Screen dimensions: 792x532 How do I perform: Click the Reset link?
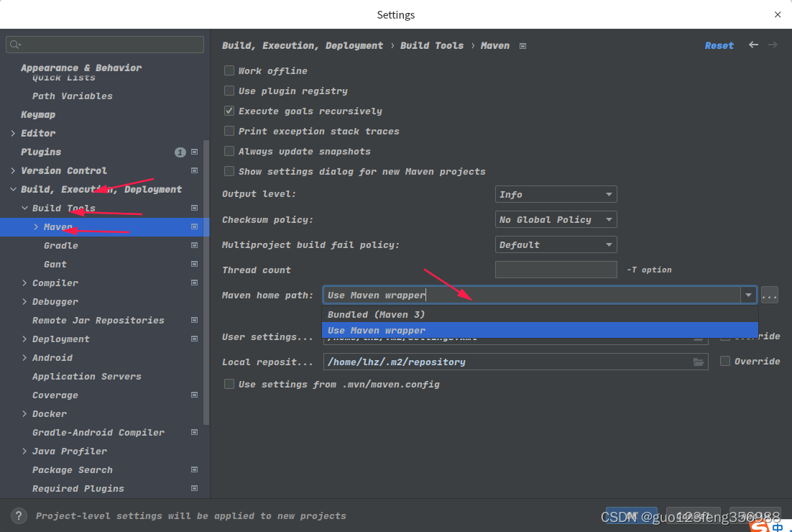719,45
